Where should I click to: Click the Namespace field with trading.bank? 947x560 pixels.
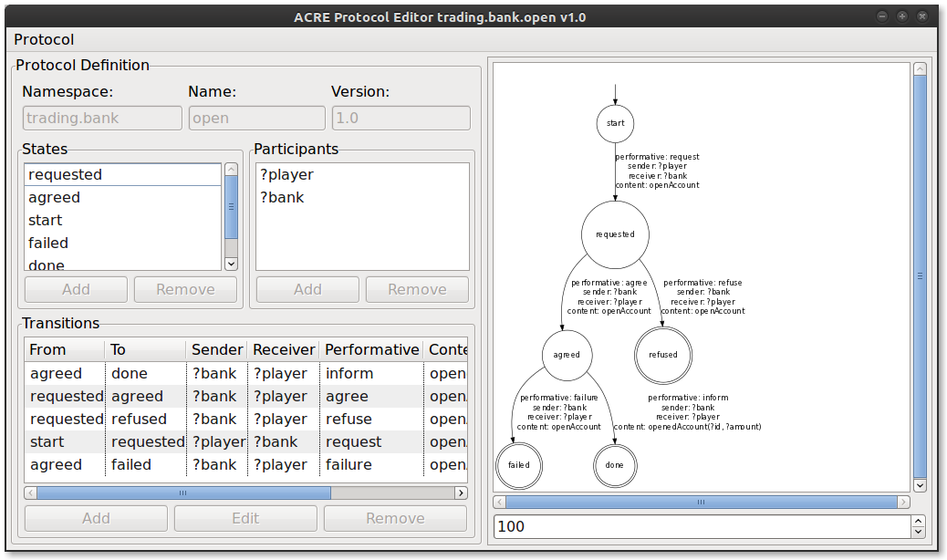(102, 119)
